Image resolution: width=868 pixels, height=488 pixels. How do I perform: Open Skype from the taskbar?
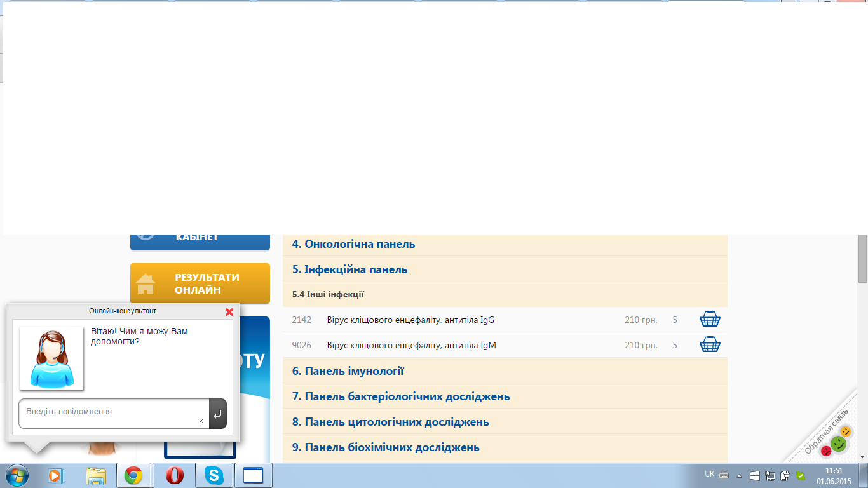214,475
